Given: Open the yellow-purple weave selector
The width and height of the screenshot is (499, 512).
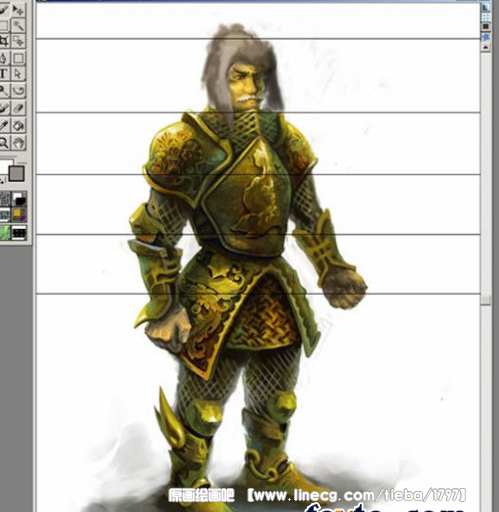Looking at the screenshot, I should tap(19, 215).
